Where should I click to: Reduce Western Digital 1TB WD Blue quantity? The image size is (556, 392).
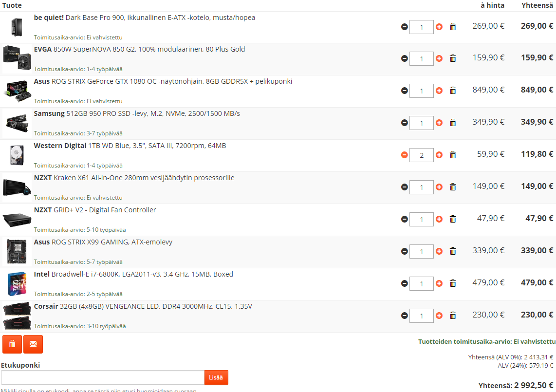(404, 155)
